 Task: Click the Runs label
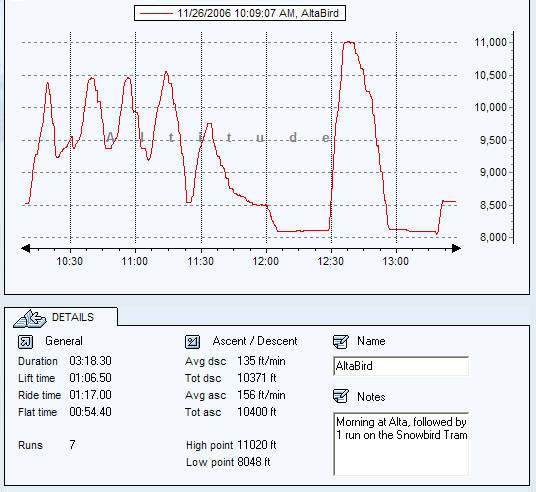(30, 445)
